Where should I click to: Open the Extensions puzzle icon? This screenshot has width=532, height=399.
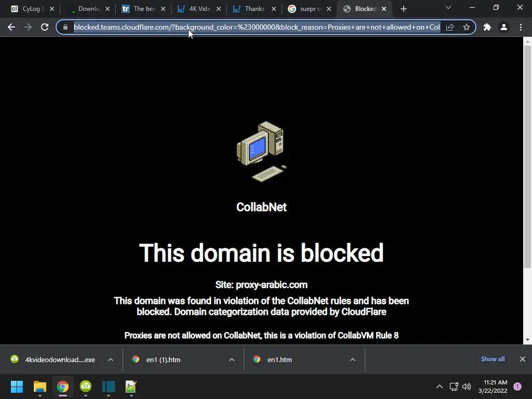tap(487, 27)
